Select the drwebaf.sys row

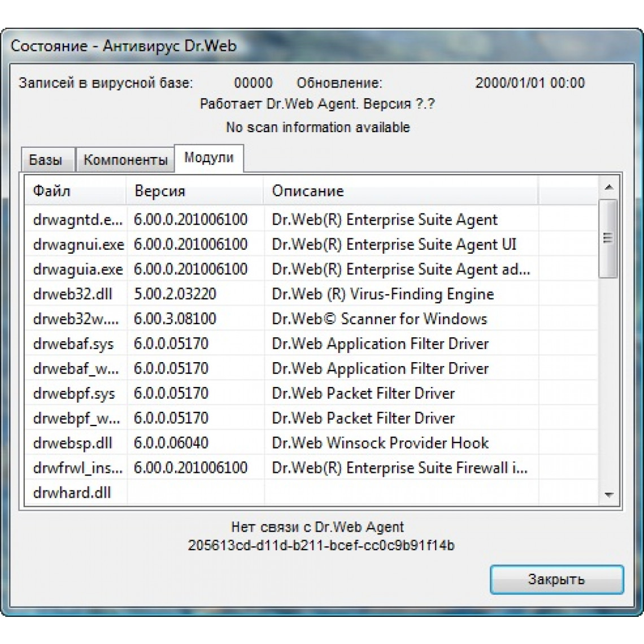(311, 343)
